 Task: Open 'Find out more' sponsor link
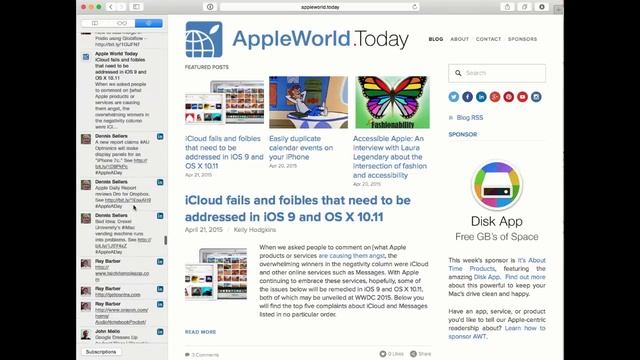[x=525, y=277]
